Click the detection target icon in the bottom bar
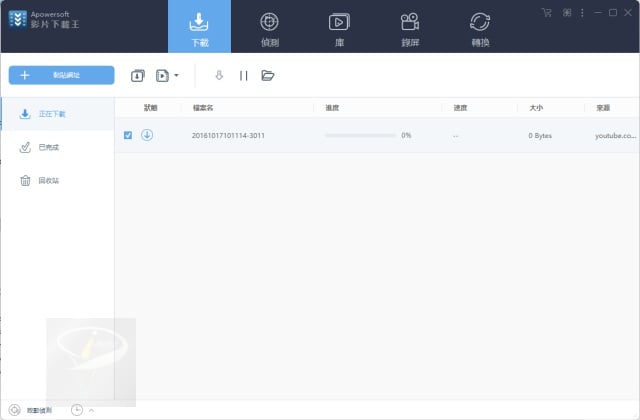 click(14, 410)
